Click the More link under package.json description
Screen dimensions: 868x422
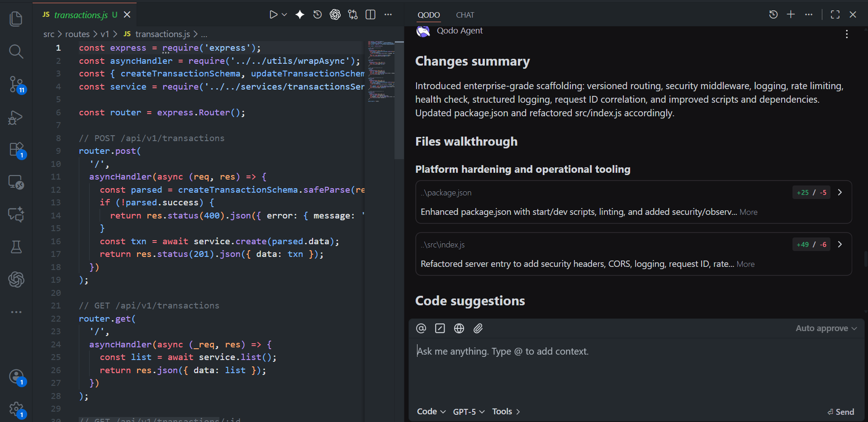(x=748, y=212)
